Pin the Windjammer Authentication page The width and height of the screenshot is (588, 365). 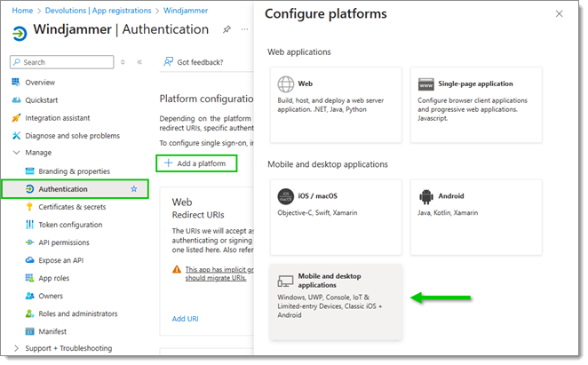226,29
